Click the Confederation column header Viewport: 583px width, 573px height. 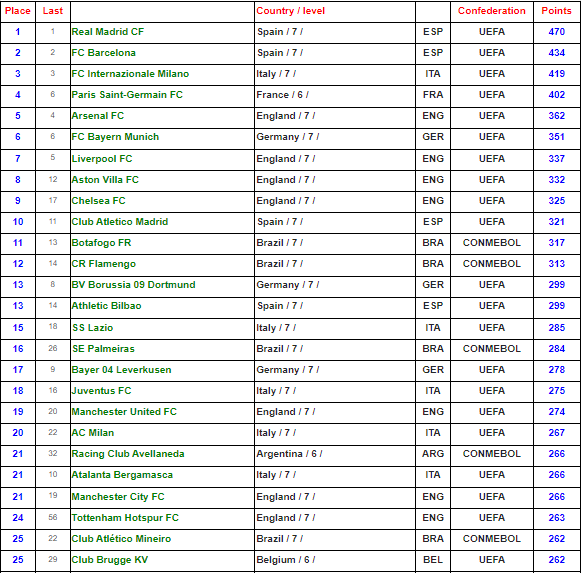tap(492, 11)
